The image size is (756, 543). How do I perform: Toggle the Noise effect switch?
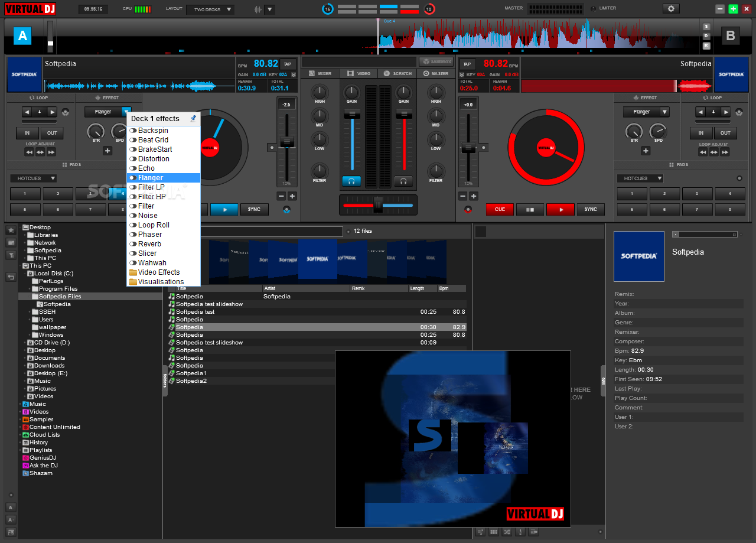(x=133, y=216)
